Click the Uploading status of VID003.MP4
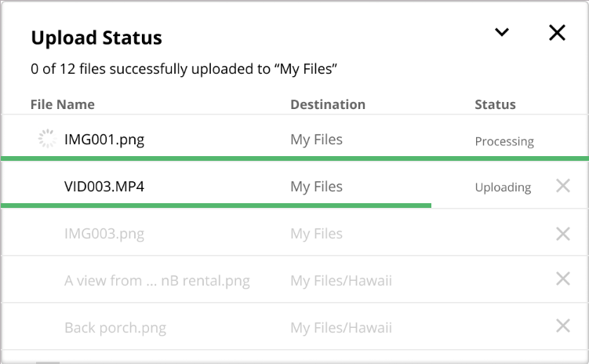The height and width of the screenshot is (364, 589). coord(503,187)
